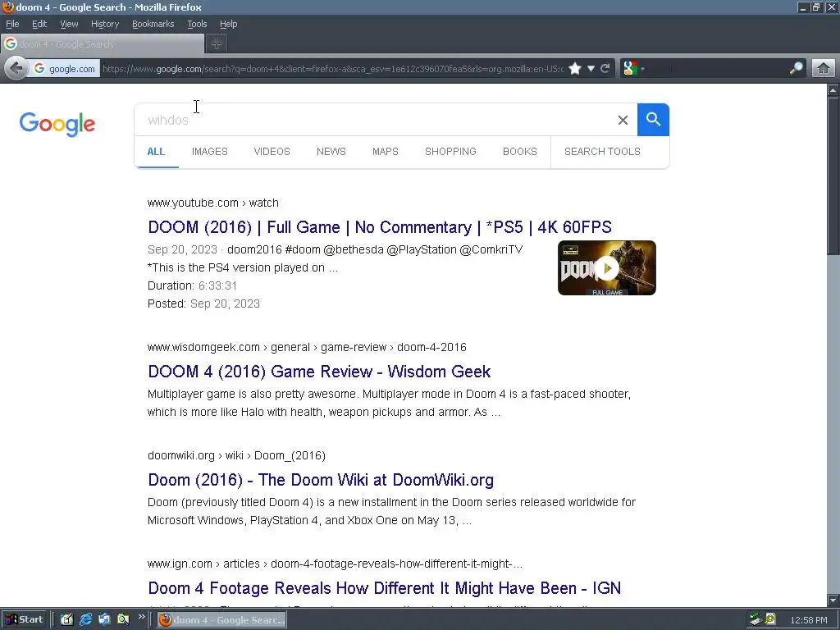Open DOOM (2016) Full Game No Commentary link
840x630 pixels.
(x=380, y=227)
